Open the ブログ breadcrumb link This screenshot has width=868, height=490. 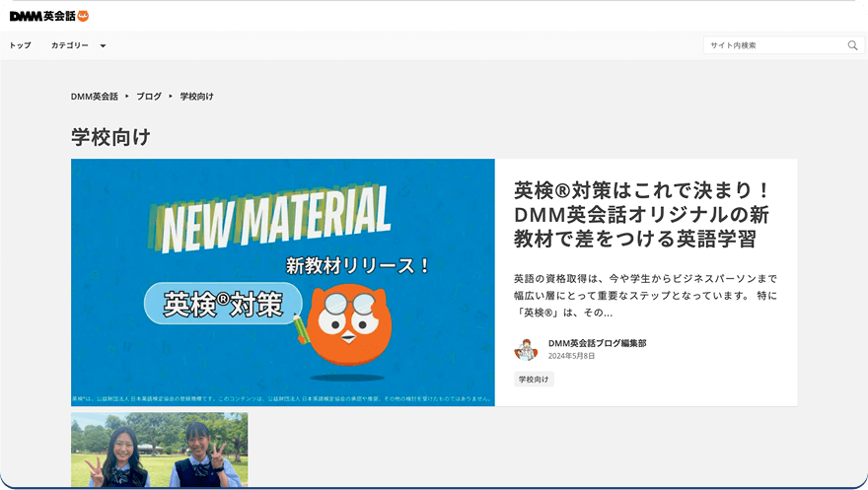tap(149, 97)
